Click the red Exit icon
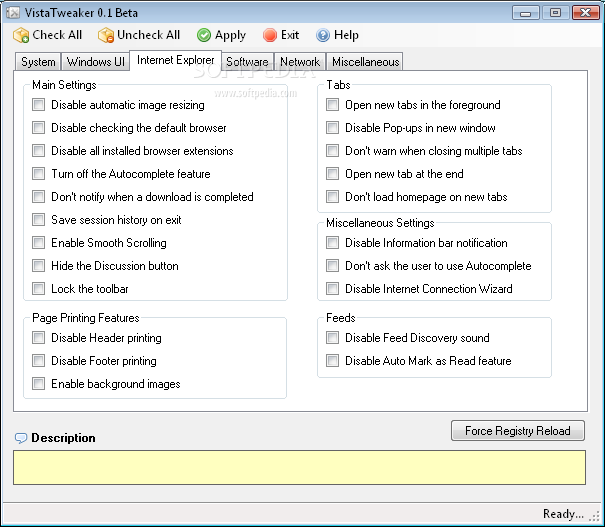Image resolution: width=605 pixels, height=527 pixels. (x=270, y=35)
